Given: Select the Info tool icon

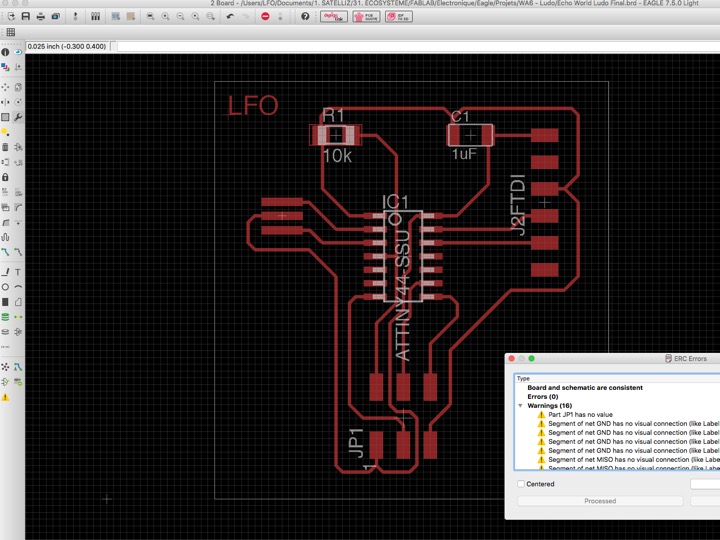Looking at the screenshot, I should [x=5, y=53].
